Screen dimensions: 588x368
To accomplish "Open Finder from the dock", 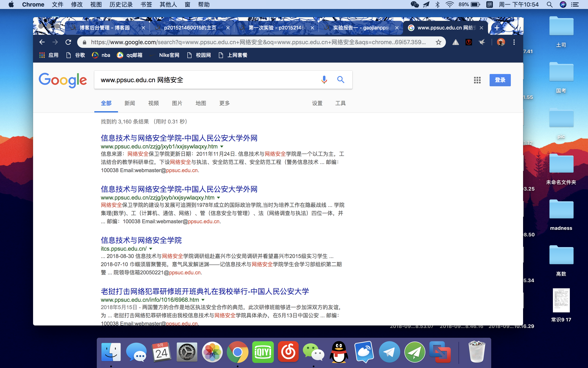I will [x=111, y=352].
